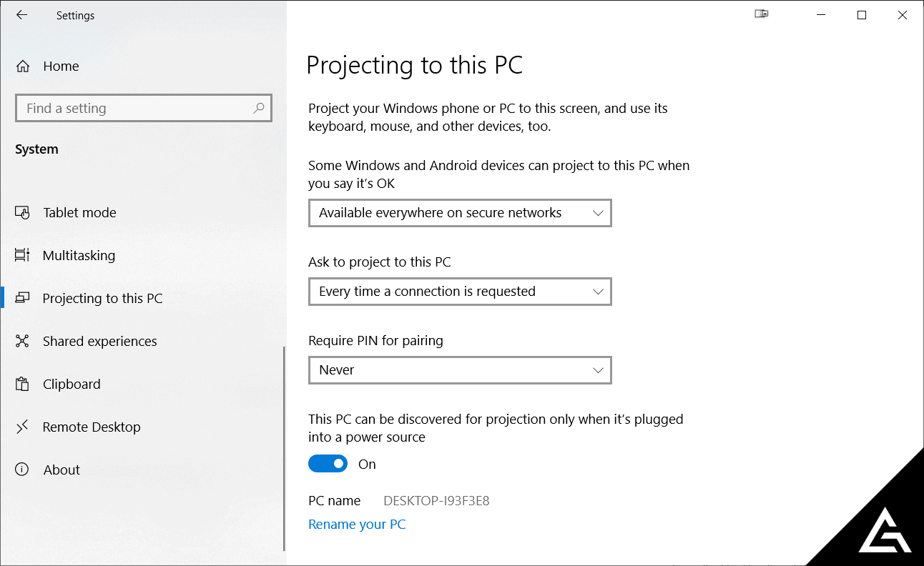Screen dimensions: 924x566
Task: Click the back arrow icon
Action: click(x=22, y=15)
